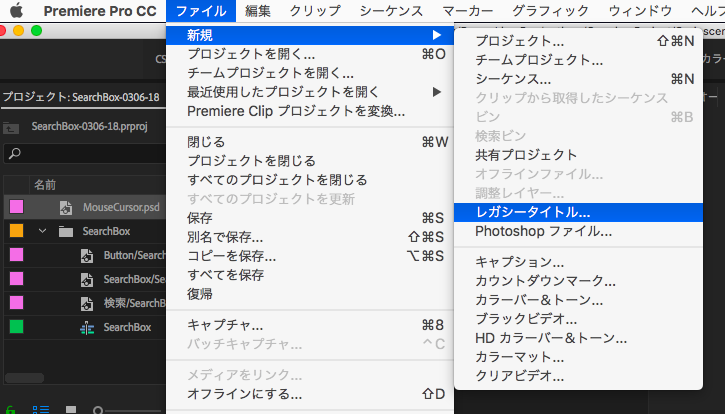Select プロジェクトを閉じる
Viewport: 725px width, 414px height.
click(310, 161)
